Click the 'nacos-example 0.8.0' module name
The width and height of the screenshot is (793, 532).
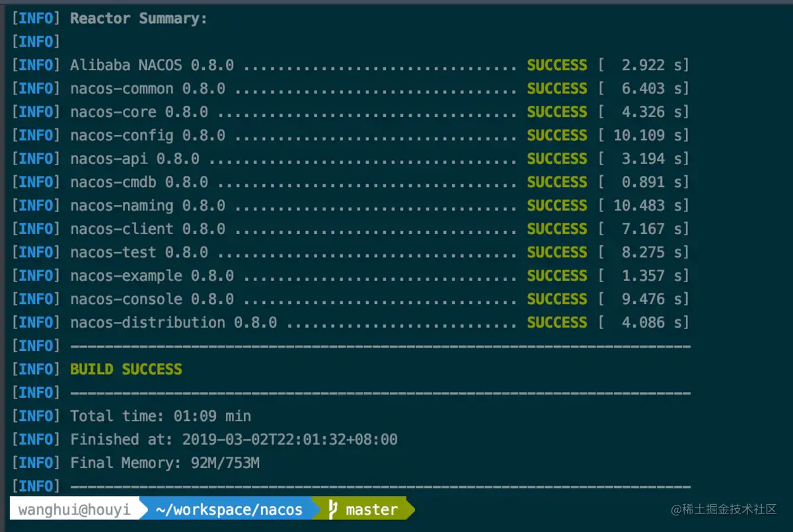click(152, 276)
